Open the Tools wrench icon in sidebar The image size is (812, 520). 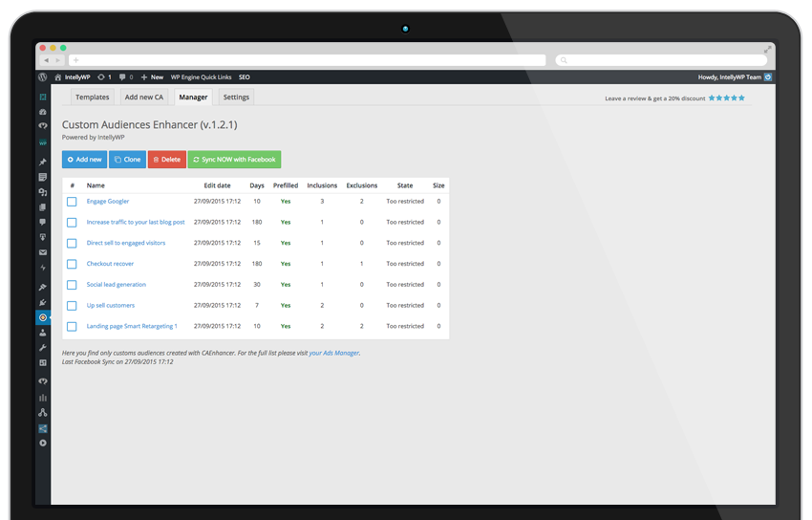(x=43, y=348)
